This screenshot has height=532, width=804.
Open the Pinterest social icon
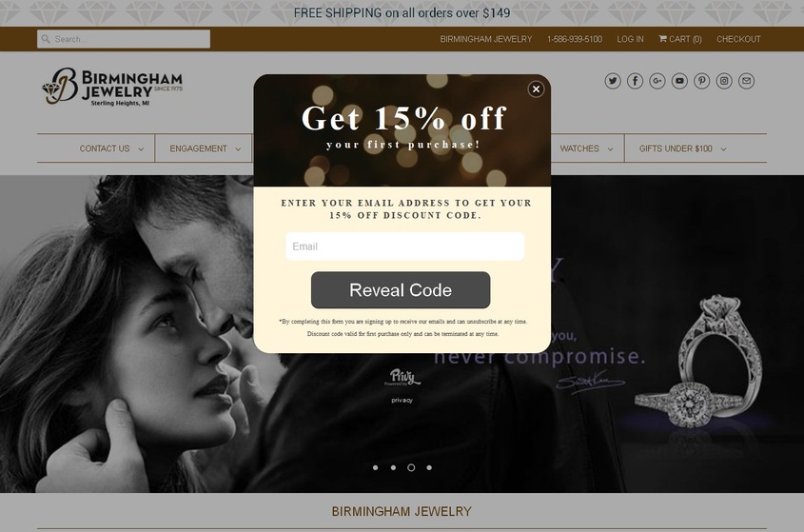coord(701,81)
